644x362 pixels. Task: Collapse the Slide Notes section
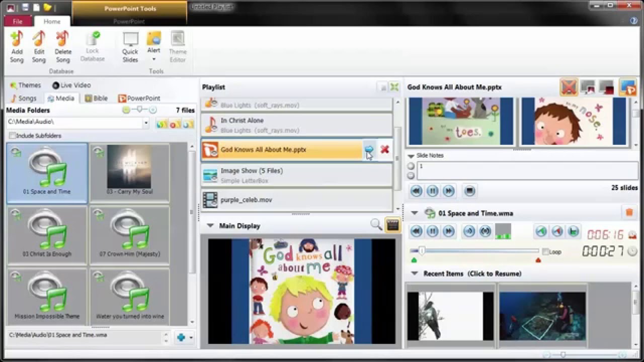411,156
